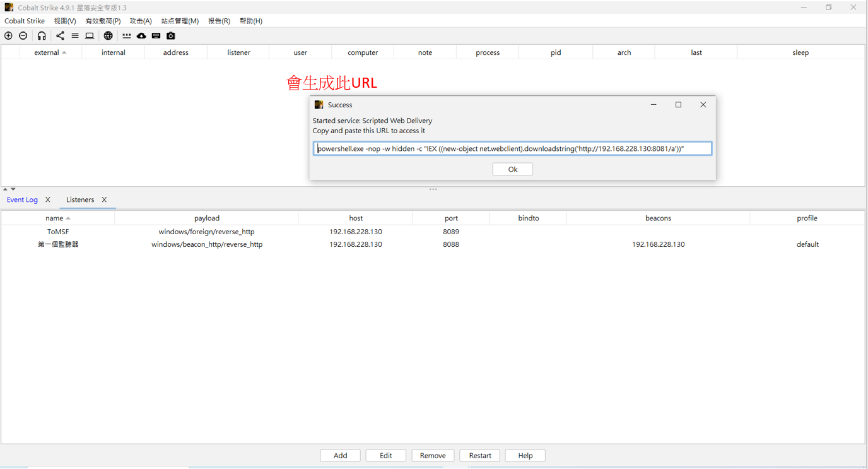Sort sessions by note column

pos(425,52)
